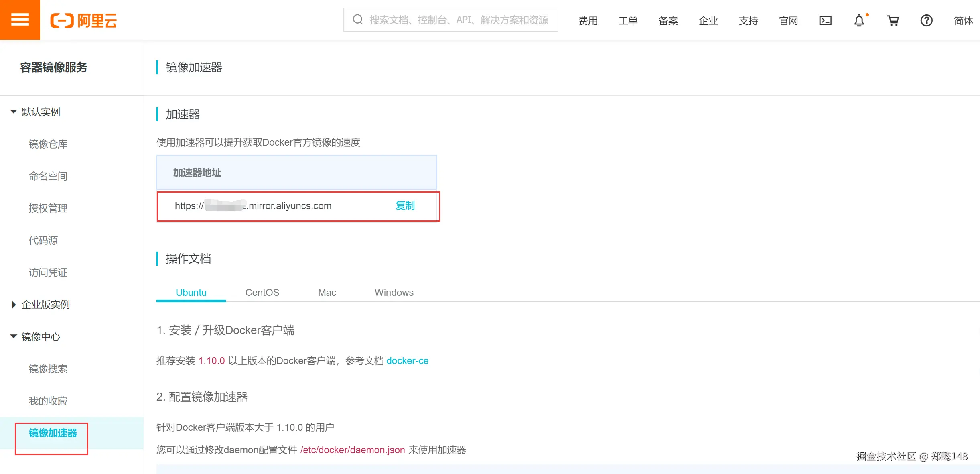The height and width of the screenshot is (474, 980).
Task: Click the /etc/docker/daemon.json path text
Action: point(353,450)
